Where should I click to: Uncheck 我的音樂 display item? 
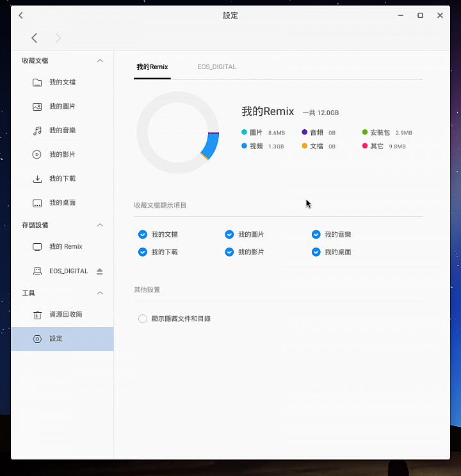pos(316,234)
